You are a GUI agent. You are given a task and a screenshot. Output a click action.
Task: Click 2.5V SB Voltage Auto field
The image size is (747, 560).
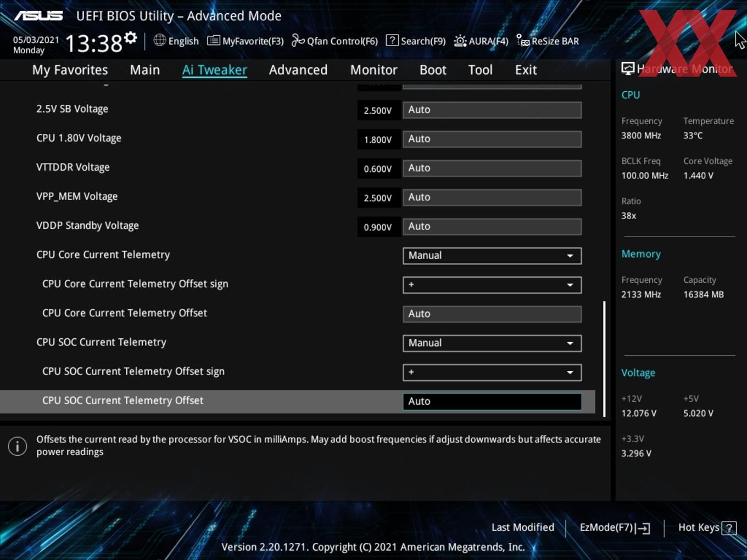tap(492, 110)
